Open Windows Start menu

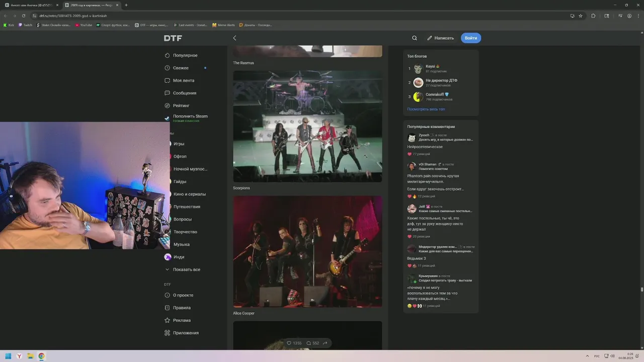tap(8, 356)
